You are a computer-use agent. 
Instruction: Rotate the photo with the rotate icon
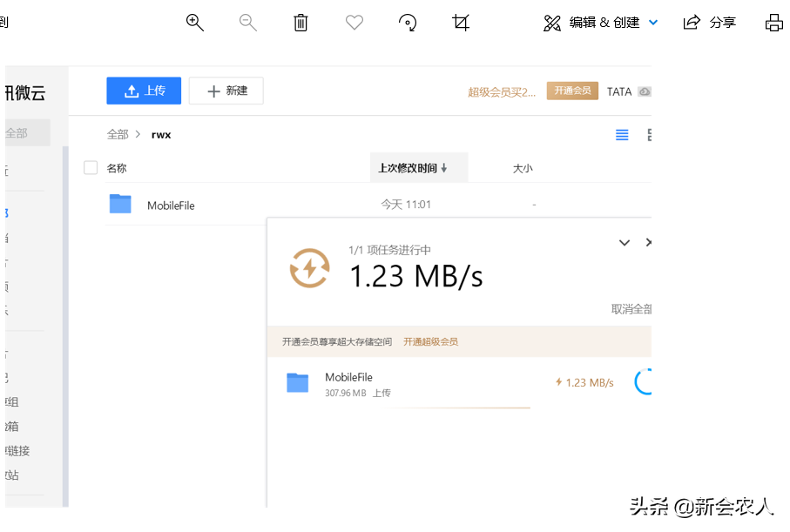408,22
